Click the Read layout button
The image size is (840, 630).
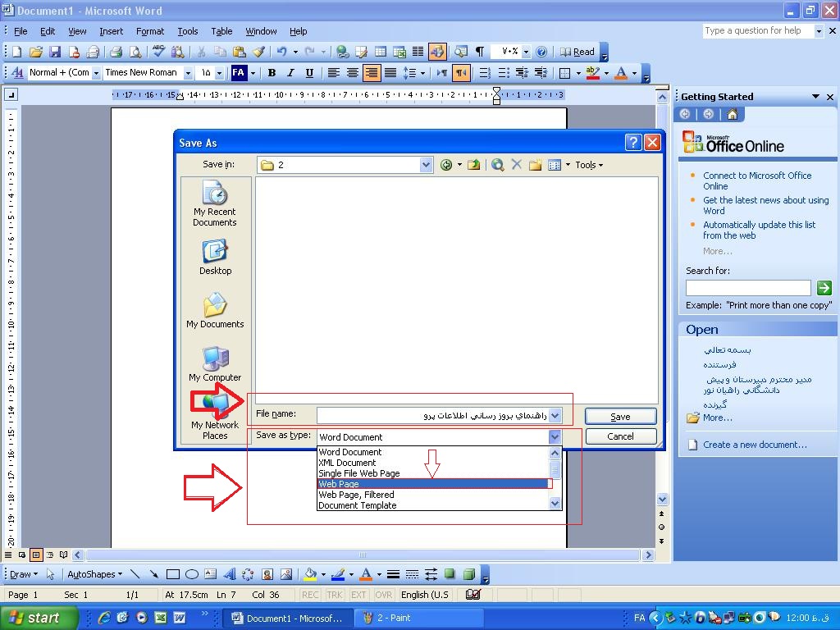pyautogui.click(x=577, y=52)
